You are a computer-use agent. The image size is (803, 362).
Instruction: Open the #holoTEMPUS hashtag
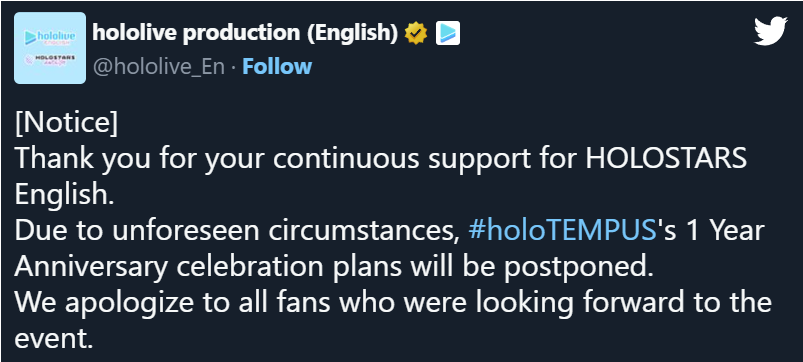(562, 230)
